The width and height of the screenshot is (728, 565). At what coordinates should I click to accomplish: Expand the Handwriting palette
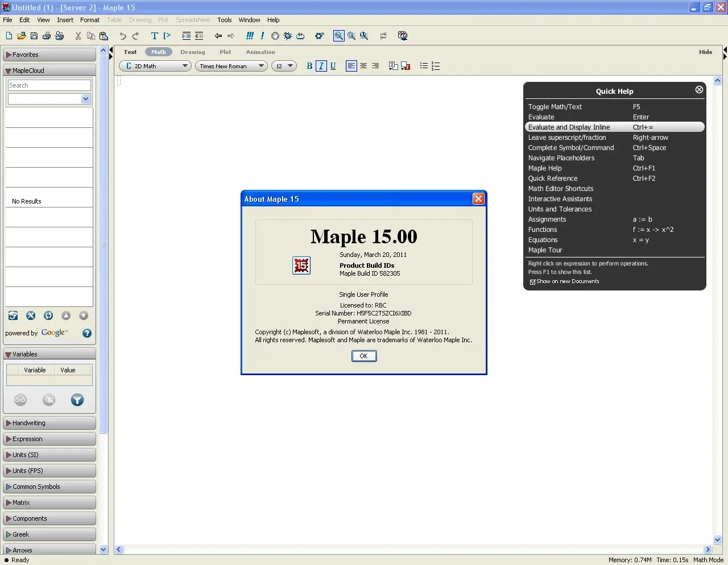[x=49, y=423]
